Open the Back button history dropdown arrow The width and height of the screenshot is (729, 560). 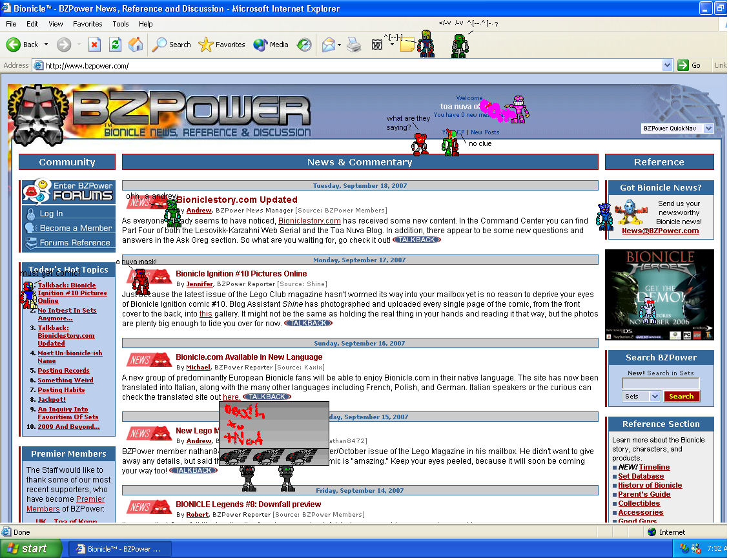[x=46, y=45]
